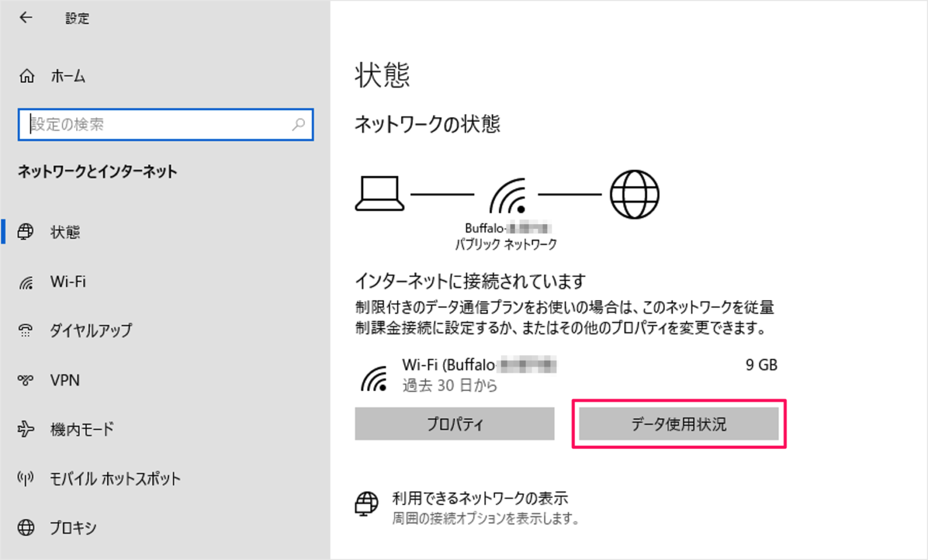Select the Wi-Fi icon in the sidebar
The height and width of the screenshot is (560, 928).
[25, 282]
